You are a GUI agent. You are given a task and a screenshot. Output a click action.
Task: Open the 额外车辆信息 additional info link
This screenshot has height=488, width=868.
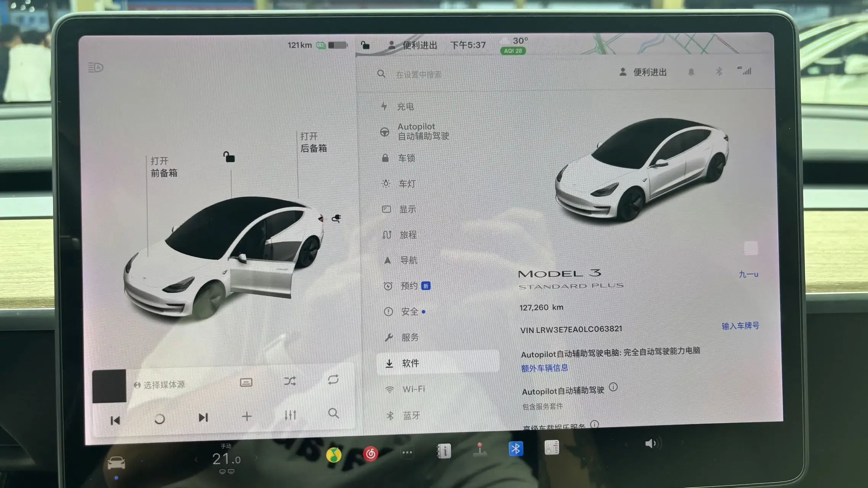(x=545, y=368)
